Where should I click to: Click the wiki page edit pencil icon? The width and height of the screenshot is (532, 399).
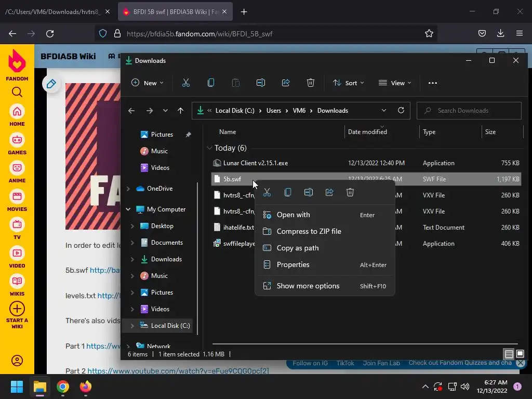(51, 84)
